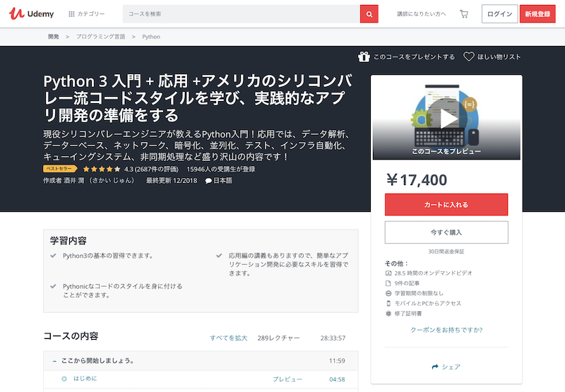Click the share arrow icon
Image resolution: width=565 pixels, height=392 pixels.
pos(435,367)
